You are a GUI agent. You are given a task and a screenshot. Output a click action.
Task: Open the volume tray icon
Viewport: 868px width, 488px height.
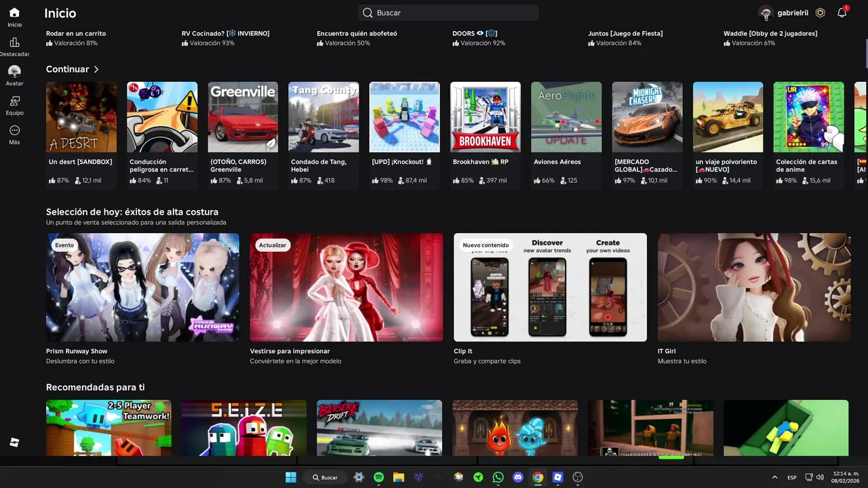(820, 477)
